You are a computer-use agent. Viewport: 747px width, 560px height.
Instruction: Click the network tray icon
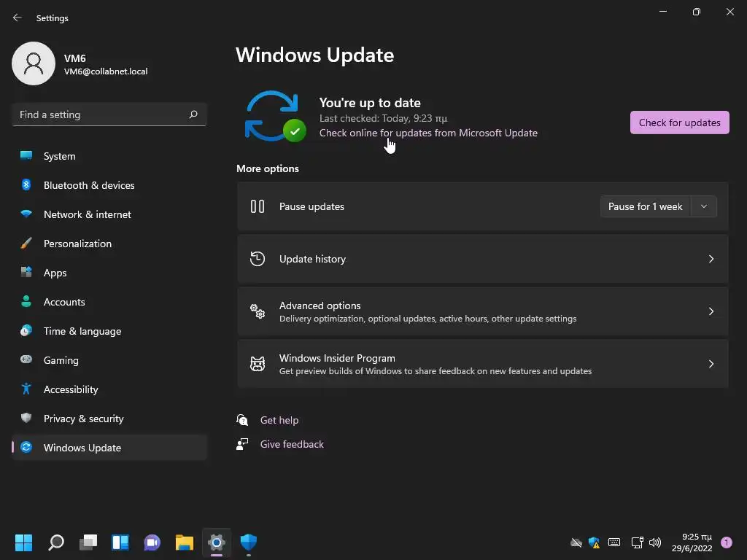637,542
